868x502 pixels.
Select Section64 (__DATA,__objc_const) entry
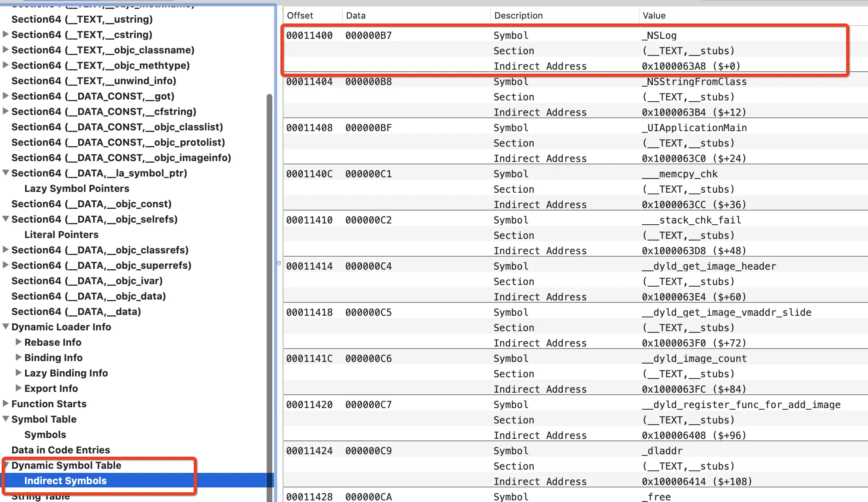92,204
